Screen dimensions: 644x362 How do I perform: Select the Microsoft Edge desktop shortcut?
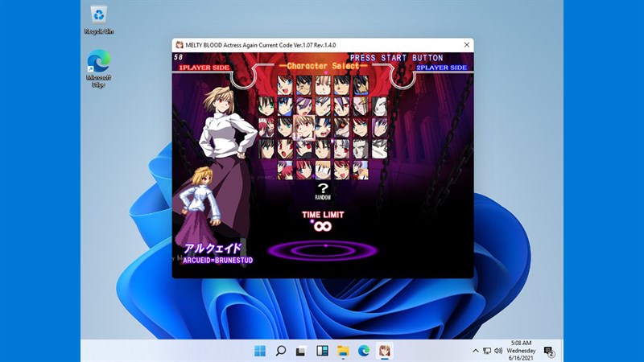(98, 68)
